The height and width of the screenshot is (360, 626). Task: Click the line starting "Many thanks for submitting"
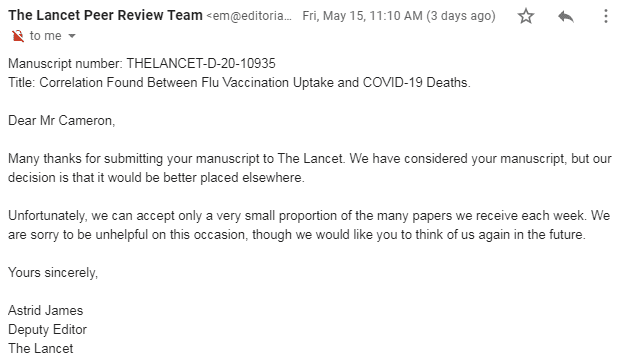point(310,158)
